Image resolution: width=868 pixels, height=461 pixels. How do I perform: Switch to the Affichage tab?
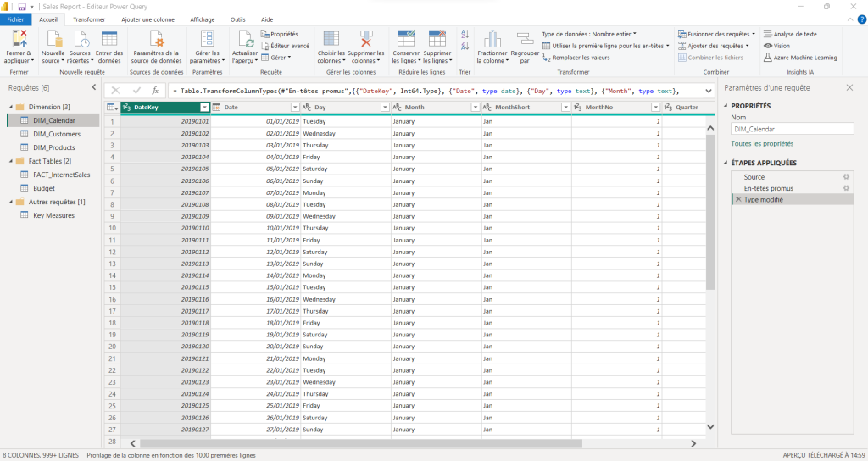pyautogui.click(x=203, y=19)
